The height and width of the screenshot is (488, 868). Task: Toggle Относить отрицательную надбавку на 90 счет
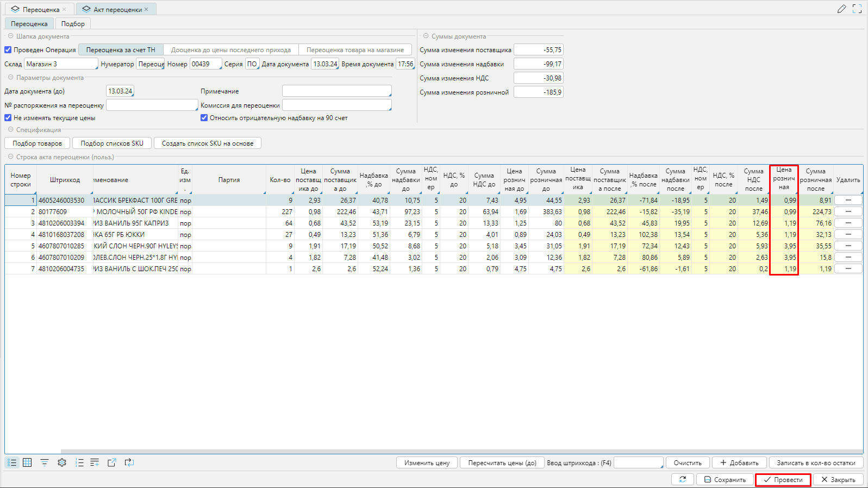point(204,118)
